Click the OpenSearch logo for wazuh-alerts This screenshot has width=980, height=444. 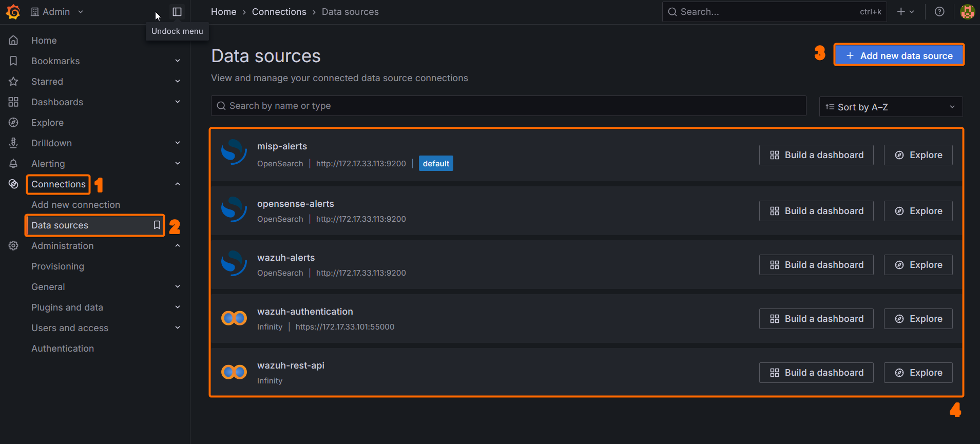click(234, 263)
